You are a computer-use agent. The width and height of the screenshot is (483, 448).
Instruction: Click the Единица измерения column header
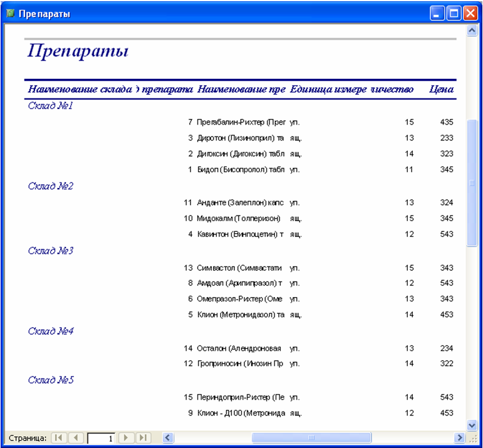[x=328, y=89]
